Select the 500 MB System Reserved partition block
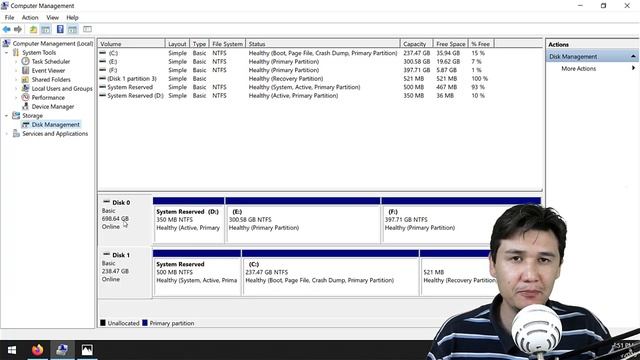 [x=197, y=273]
